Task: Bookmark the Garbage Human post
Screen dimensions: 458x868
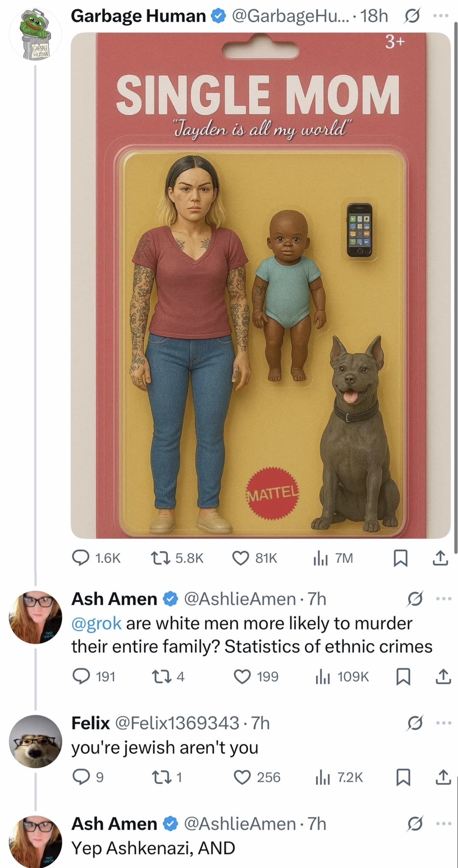Action: coord(401,558)
